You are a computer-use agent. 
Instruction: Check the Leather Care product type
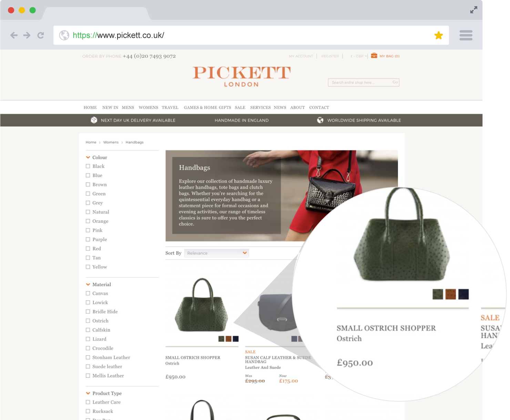[88, 402]
